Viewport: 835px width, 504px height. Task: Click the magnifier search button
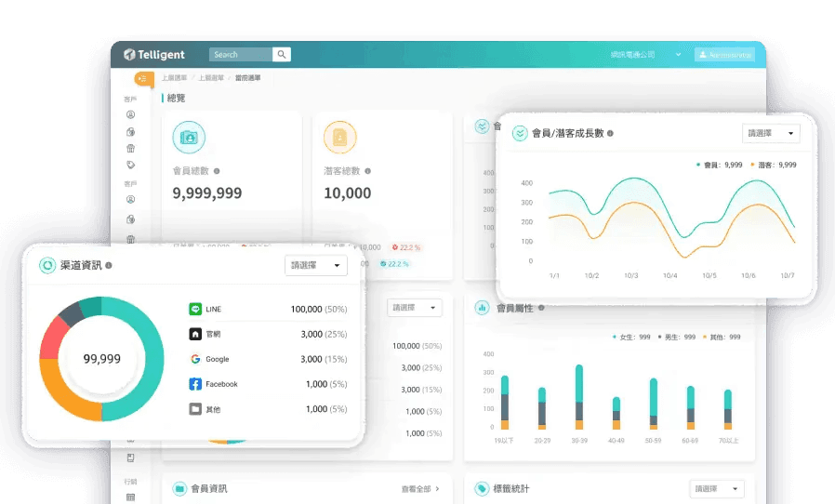click(281, 54)
